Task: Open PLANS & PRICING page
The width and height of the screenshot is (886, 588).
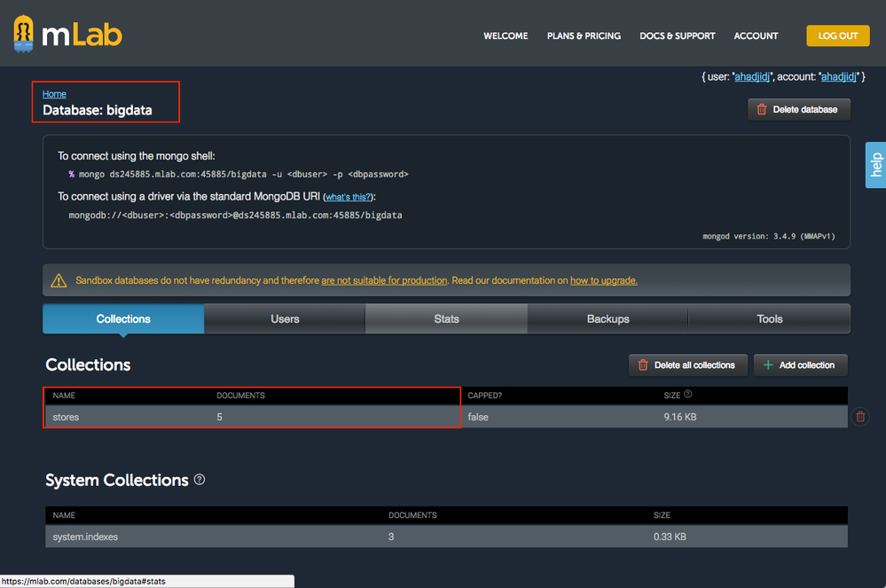Action: [x=584, y=35]
